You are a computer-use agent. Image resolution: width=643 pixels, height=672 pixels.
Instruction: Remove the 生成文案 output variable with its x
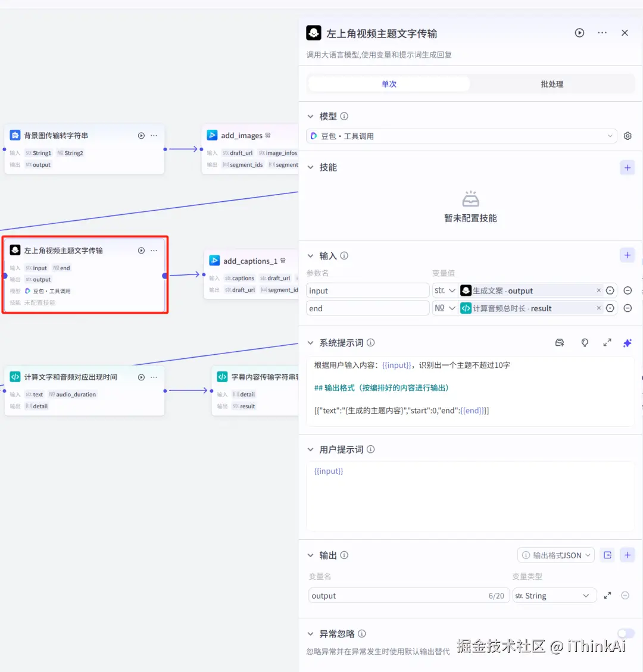[x=598, y=290]
